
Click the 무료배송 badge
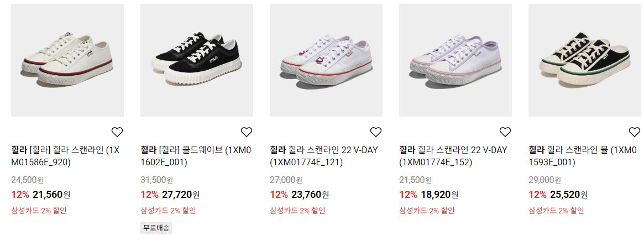pos(156,228)
